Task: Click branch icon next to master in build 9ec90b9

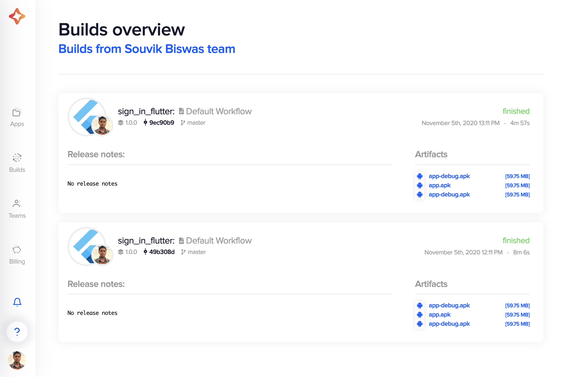Action: pos(183,123)
